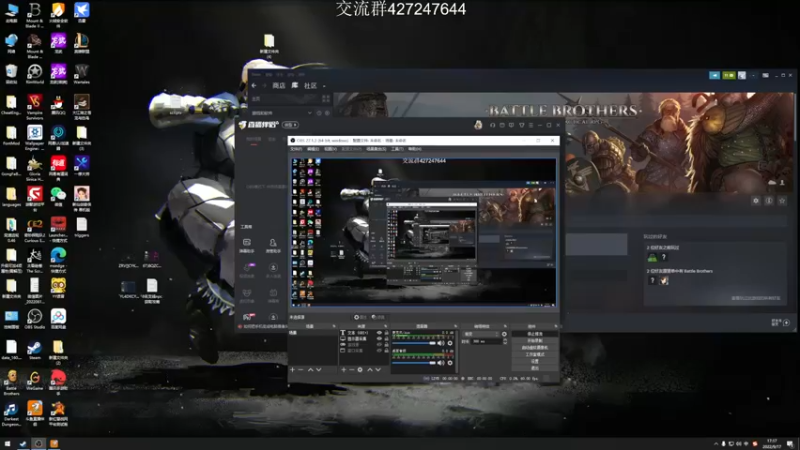Select the RimWorld desktop icon
The height and width of the screenshot is (450, 800).
(x=34, y=73)
